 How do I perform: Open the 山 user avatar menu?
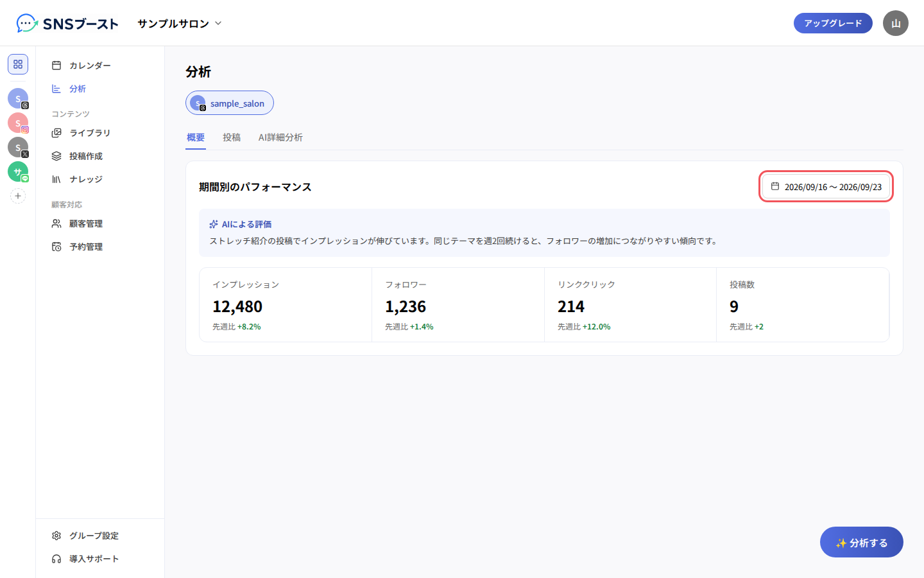[896, 23]
